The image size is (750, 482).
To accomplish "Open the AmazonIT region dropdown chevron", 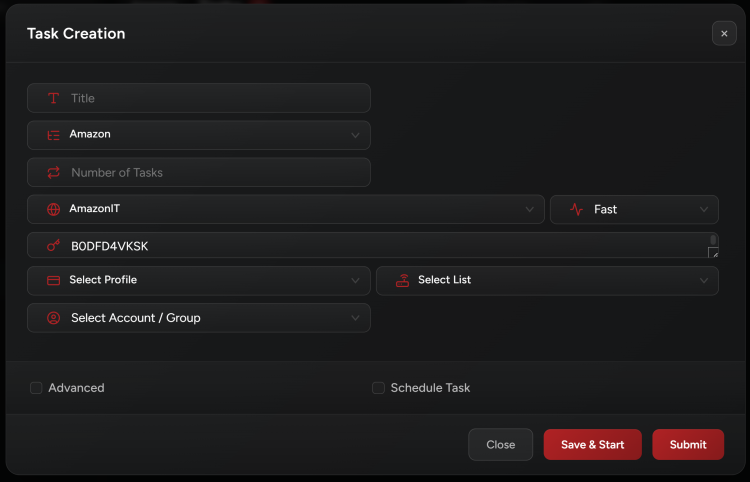I will 529,210.
